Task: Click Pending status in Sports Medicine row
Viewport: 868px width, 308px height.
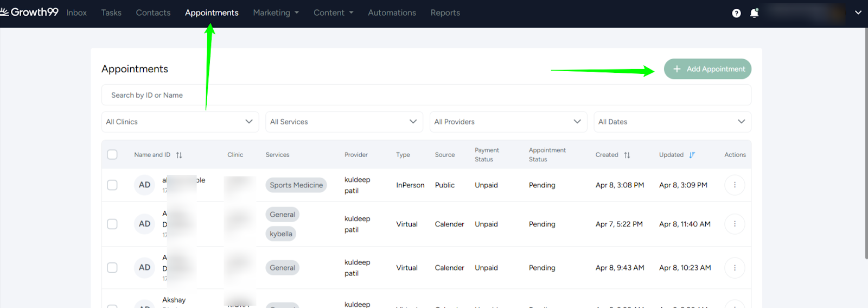Action: pos(542,185)
